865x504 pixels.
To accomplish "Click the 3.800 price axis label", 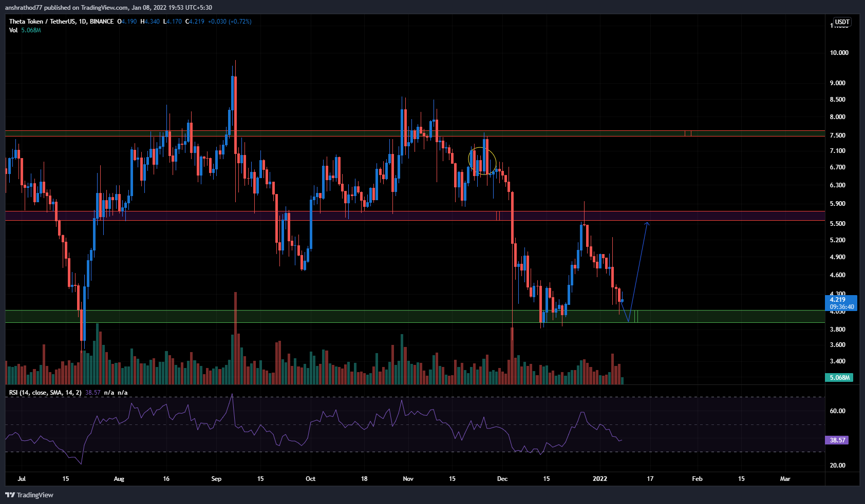I will [838, 329].
